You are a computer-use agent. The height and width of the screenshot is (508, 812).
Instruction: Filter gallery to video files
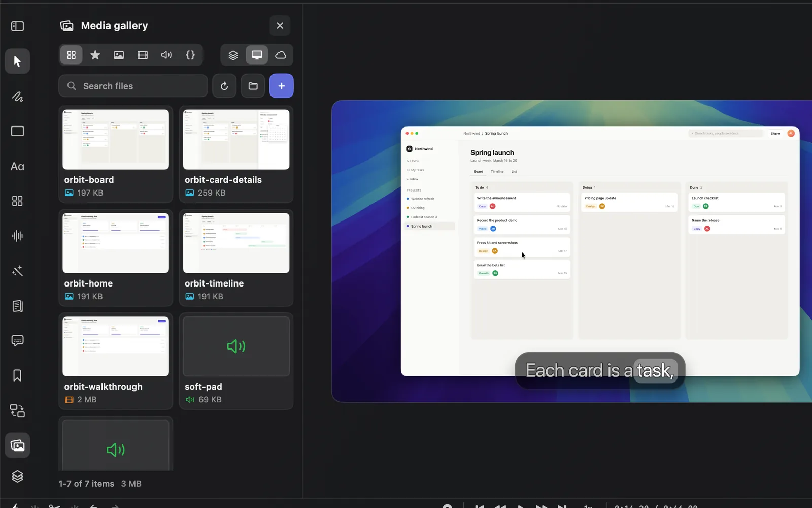click(x=143, y=55)
